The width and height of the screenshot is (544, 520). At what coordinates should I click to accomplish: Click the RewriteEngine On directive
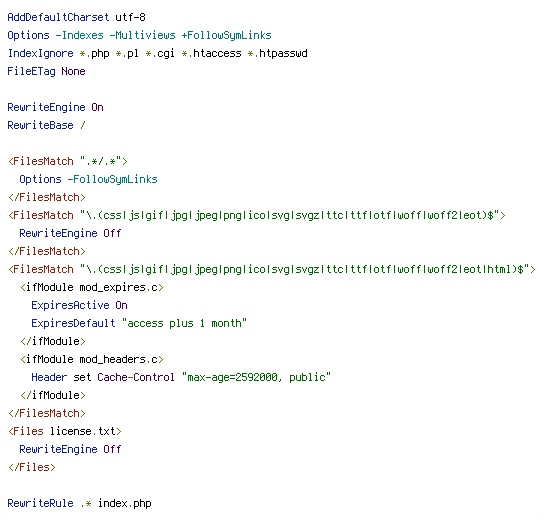pyautogui.click(x=56, y=107)
